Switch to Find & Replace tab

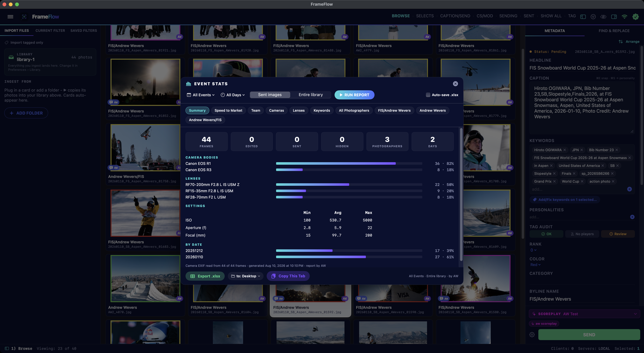614,31
